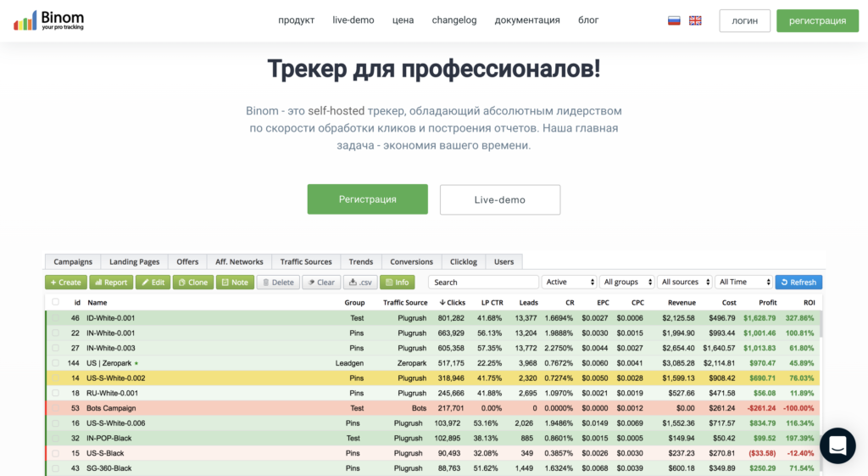
Task: Click the green Create button
Action: pyautogui.click(x=66, y=282)
